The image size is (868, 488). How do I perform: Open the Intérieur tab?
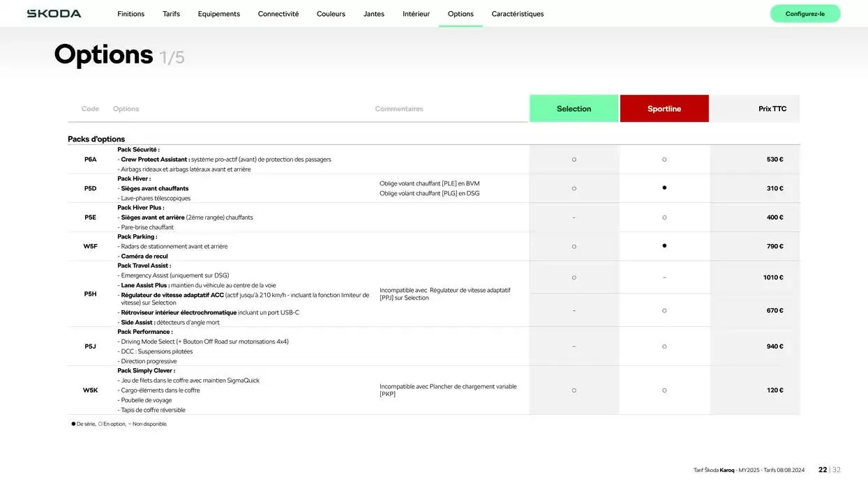416,14
